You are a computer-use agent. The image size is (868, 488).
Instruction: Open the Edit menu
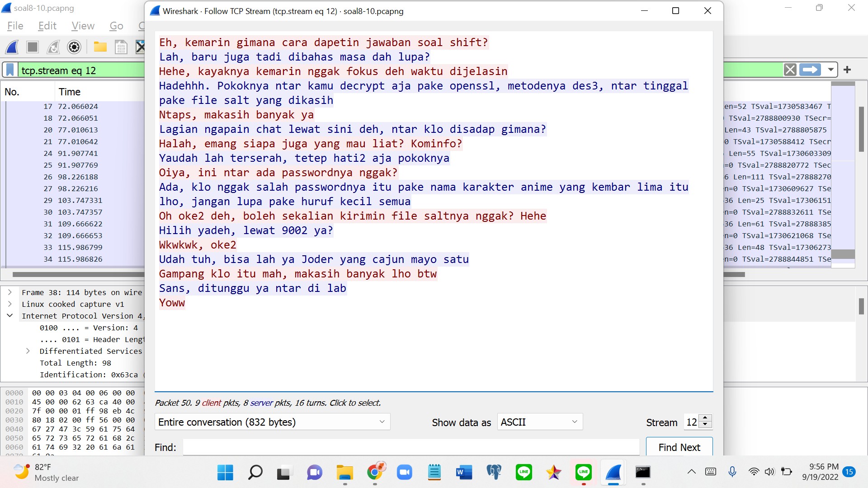47,26
